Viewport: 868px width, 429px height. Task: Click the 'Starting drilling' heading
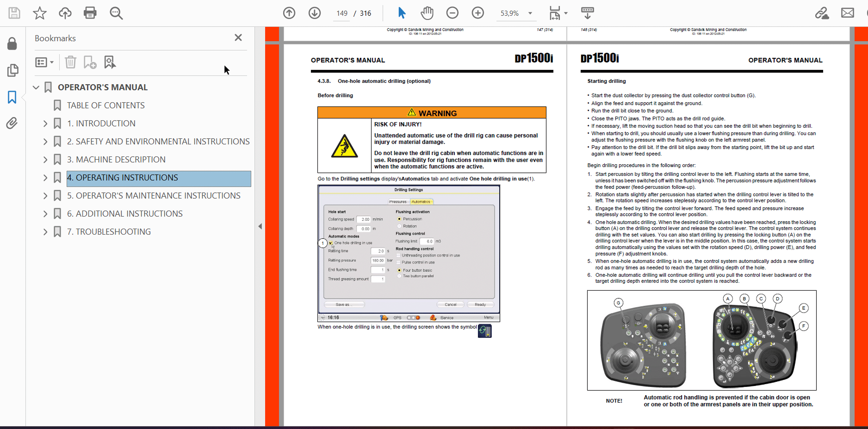(607, 81)
